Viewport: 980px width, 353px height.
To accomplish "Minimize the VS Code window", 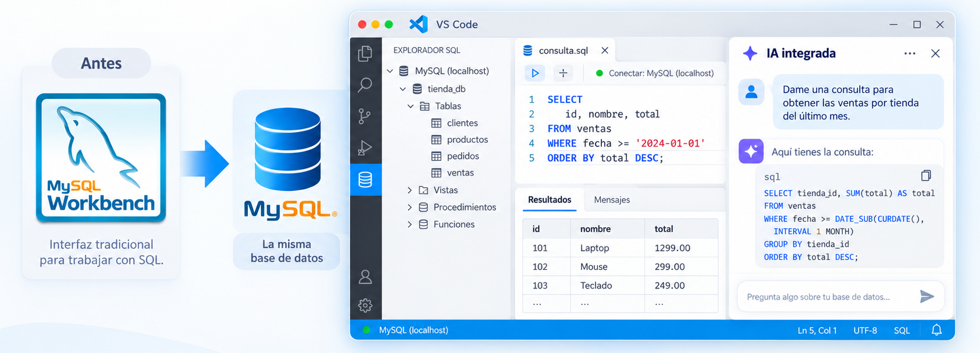I will click(x=893, y=25).
